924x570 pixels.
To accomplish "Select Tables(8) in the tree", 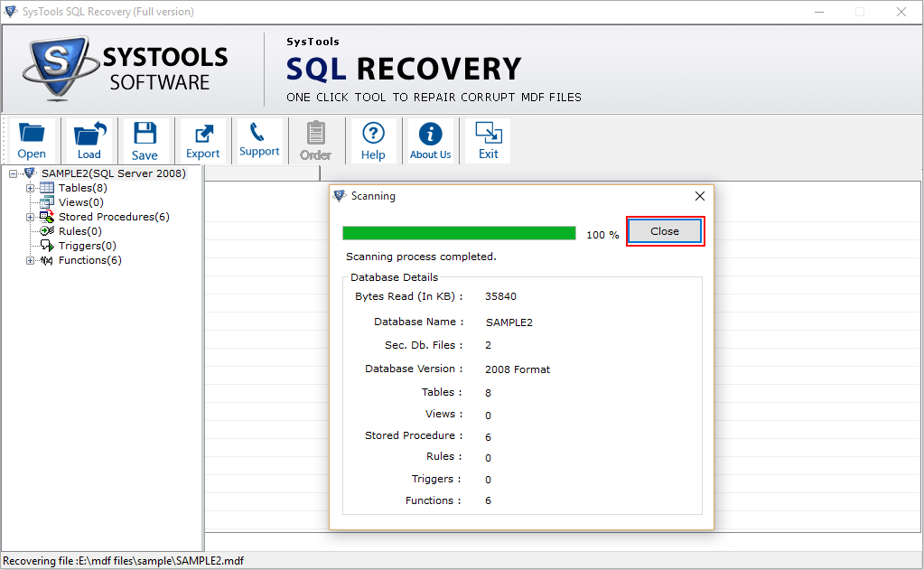I will 82,188.
